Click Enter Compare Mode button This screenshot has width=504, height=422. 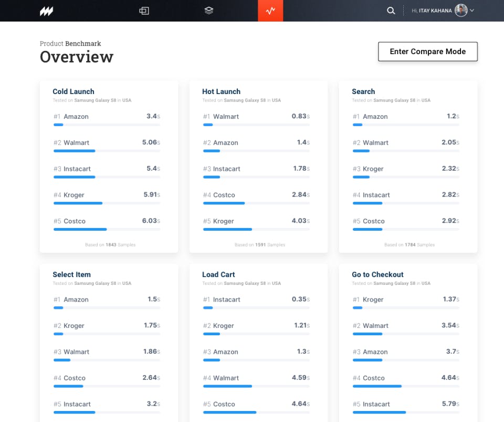click(x=427, y=52)
